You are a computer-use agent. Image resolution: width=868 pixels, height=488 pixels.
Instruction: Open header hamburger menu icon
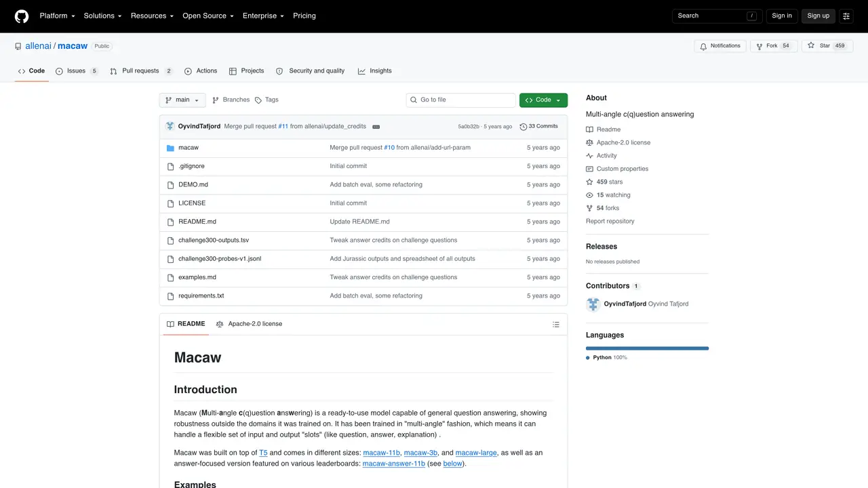(x=846, y=16)
